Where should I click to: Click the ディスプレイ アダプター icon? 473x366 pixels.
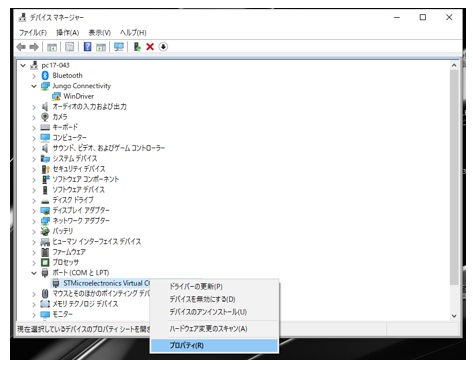[45, 210]
